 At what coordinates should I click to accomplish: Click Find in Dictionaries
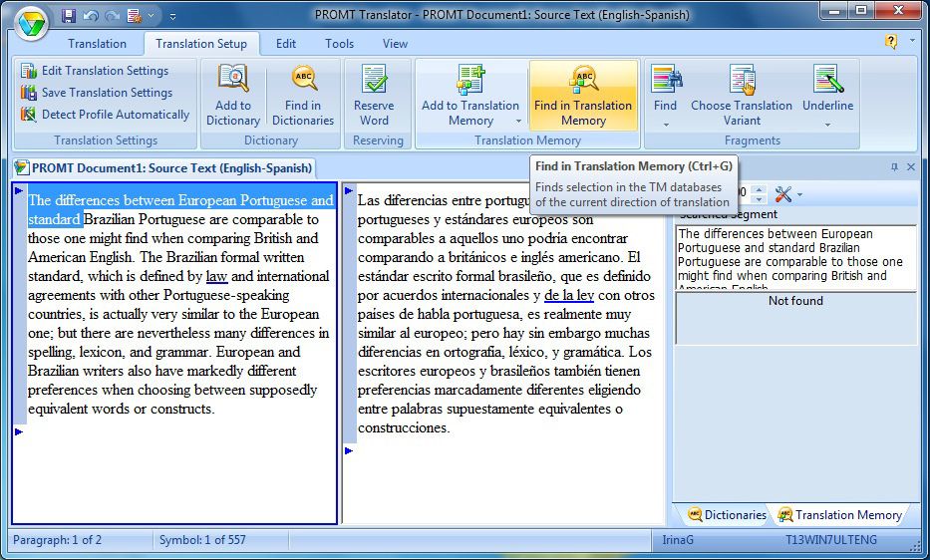point(303,95)
